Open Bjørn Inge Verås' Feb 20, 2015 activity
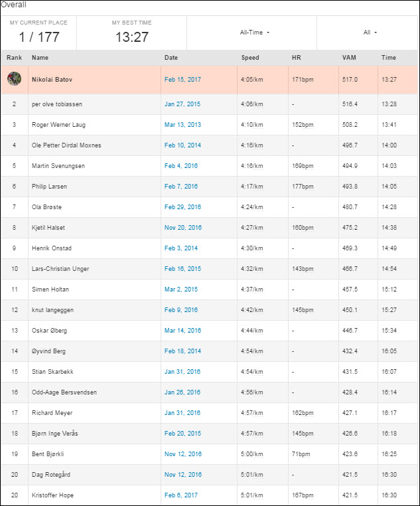The height and width of the screenshot is (506, 420). [182, 434]
